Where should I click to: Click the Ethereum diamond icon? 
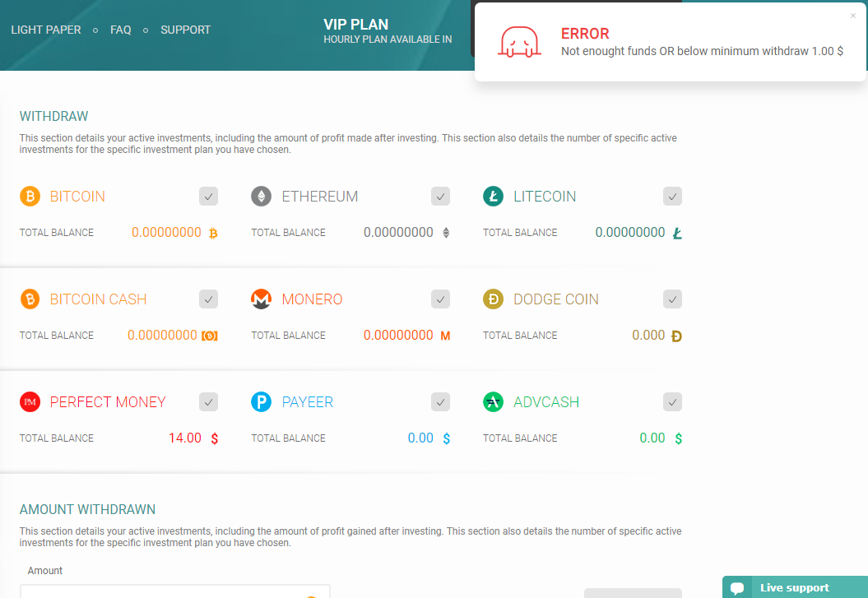tap(262, 197)
